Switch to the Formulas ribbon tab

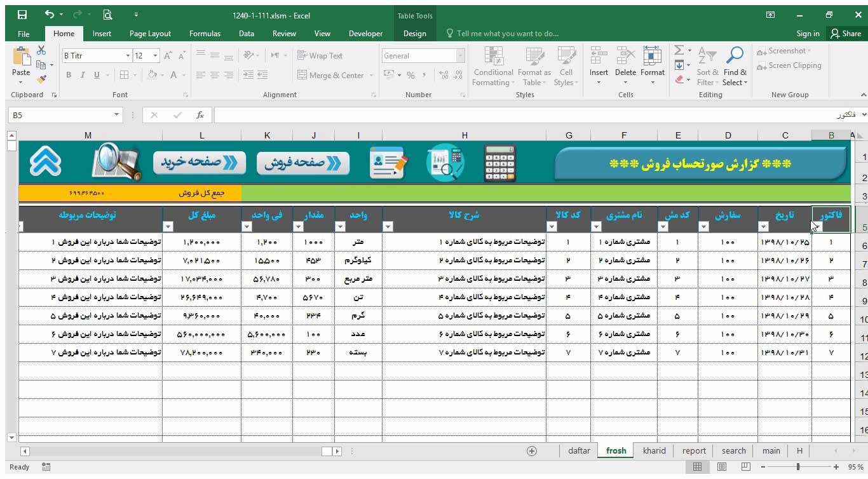[205, 34]
